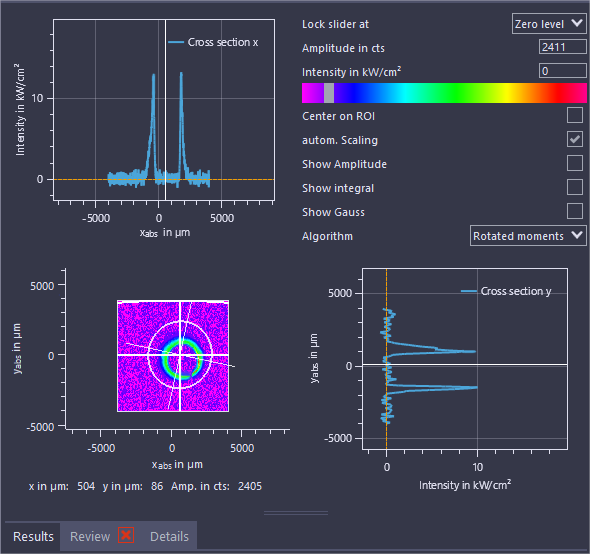Enable the Show Gauss checkbox
The image size is (590, 554).
click(x=575, y=211)
